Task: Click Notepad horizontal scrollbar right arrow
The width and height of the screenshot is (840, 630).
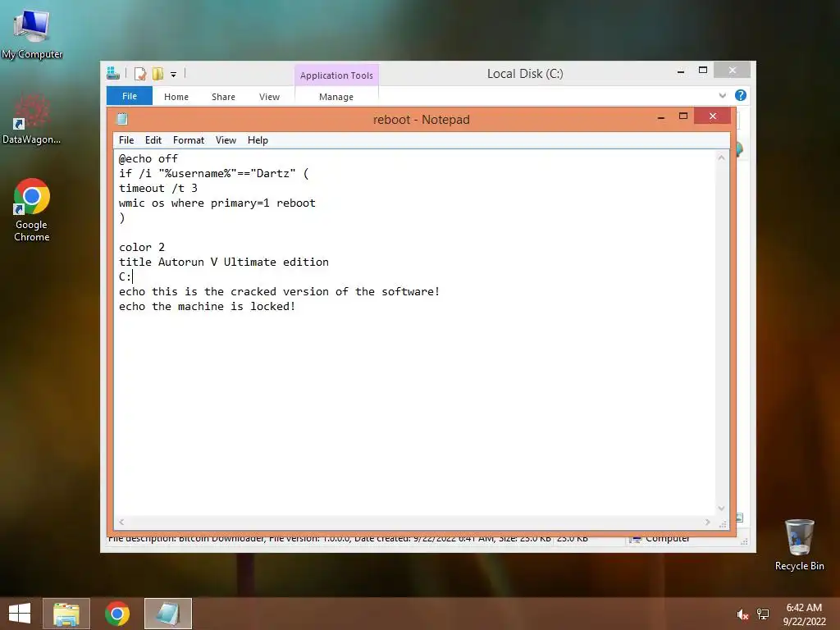Action: tap(707, 522)
